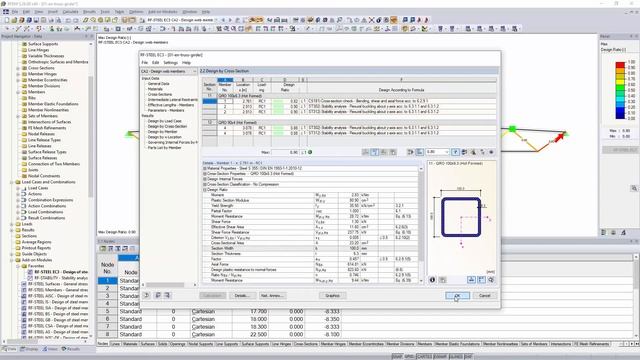640x360 pixels.
Task: Click the pick member icon in table toolbar
Action: pos(482,152)
